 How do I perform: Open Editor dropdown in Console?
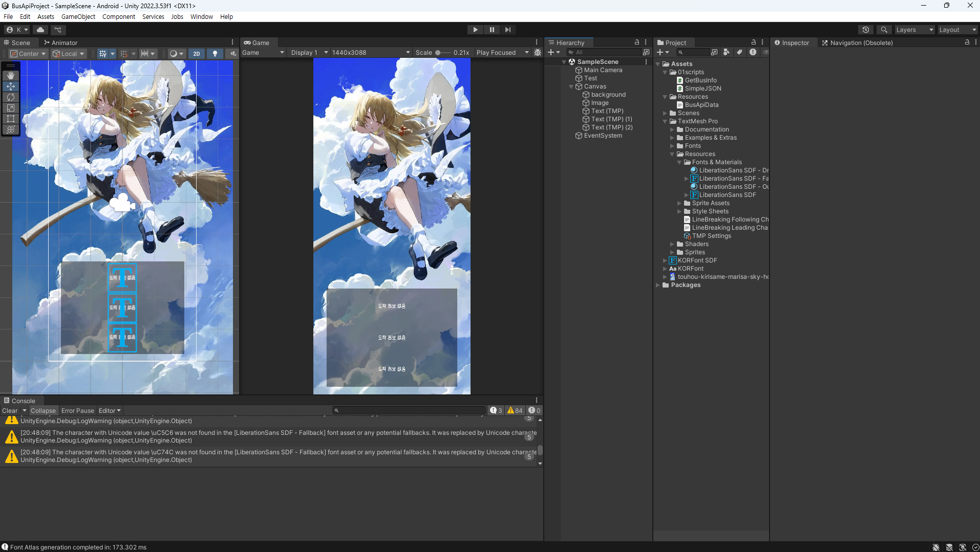tap(110, 411)
